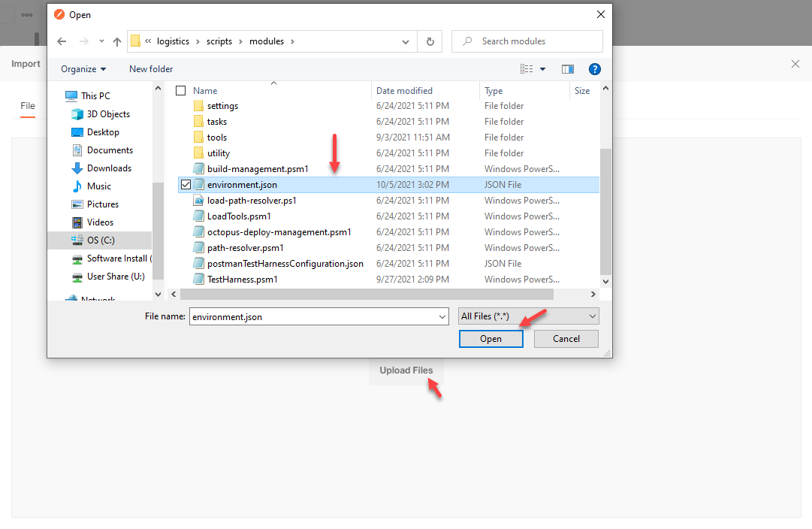Expand path overflow chevrons before logistics
This screenshot has height=529, width=812.
pos(148,41)
